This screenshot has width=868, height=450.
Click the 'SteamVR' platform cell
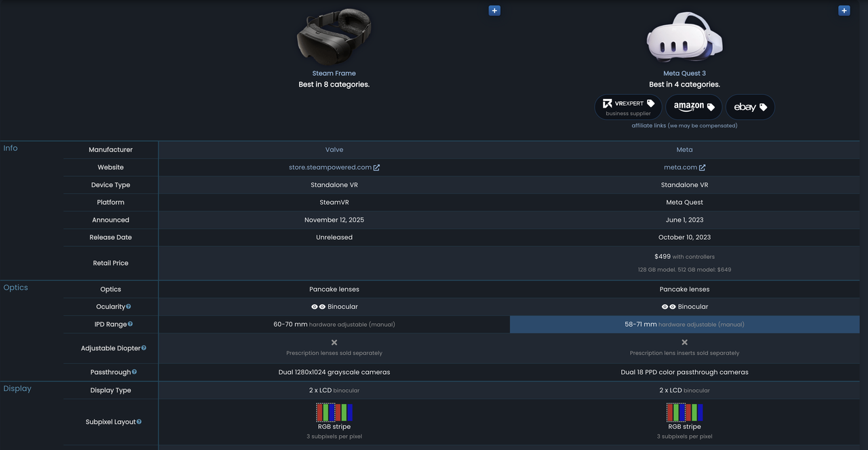334,203
